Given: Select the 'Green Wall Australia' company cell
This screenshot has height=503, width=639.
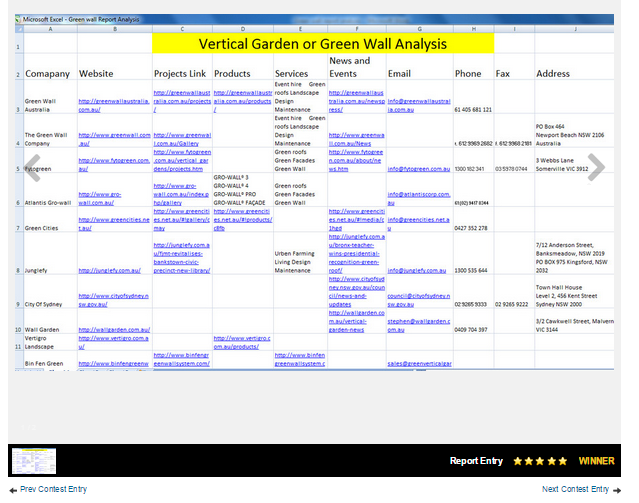Looking at the screenshot, I should click(x=51, y=97).
